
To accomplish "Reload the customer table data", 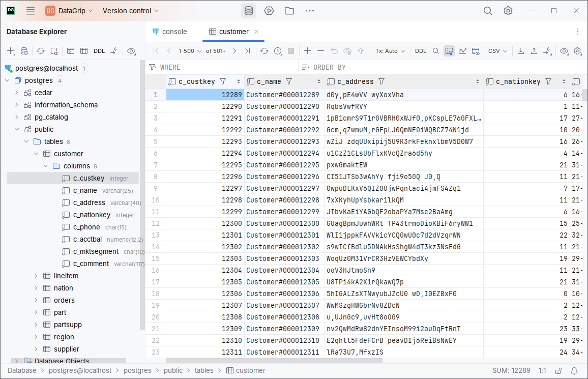I will 264,51.
